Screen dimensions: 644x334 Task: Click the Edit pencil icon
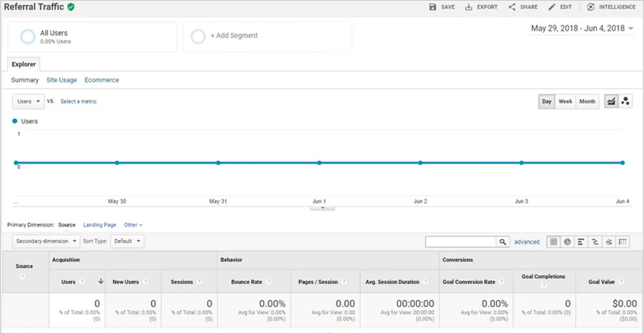click(x=552, y=7)
